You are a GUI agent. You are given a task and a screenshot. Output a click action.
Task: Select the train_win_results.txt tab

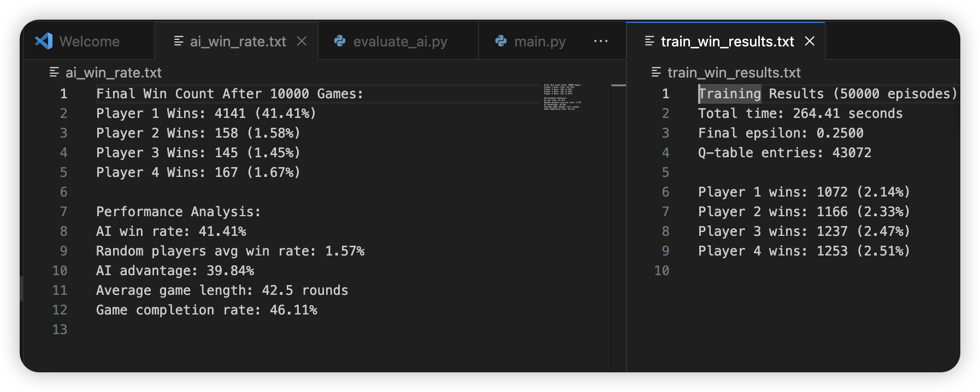(x=727, y=41)
